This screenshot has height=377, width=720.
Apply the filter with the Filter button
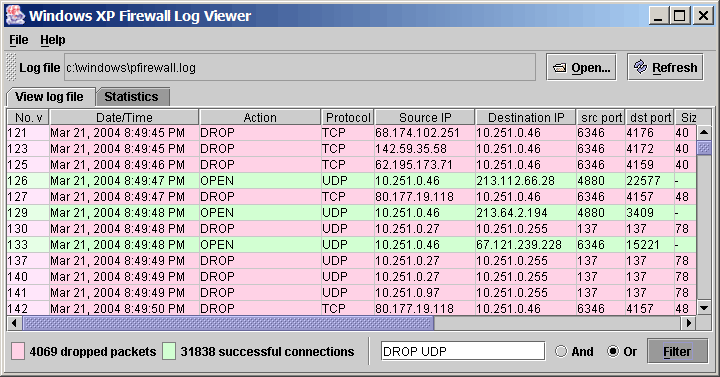(677, 352)
